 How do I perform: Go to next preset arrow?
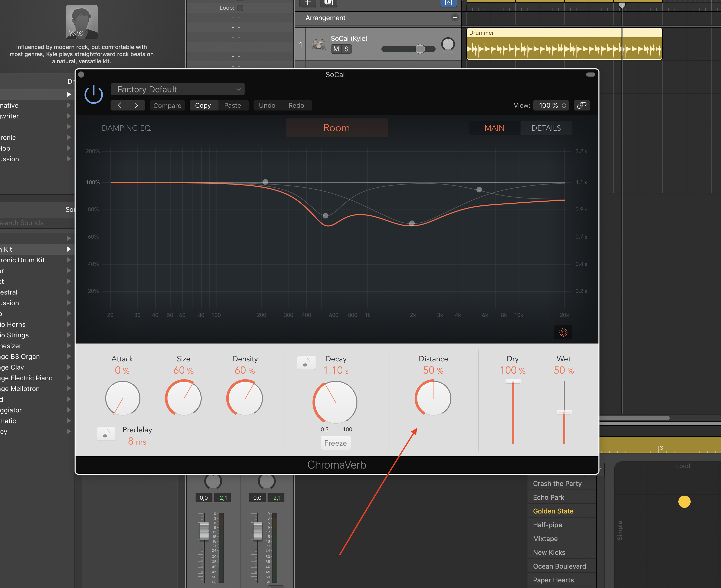point(136,105)
